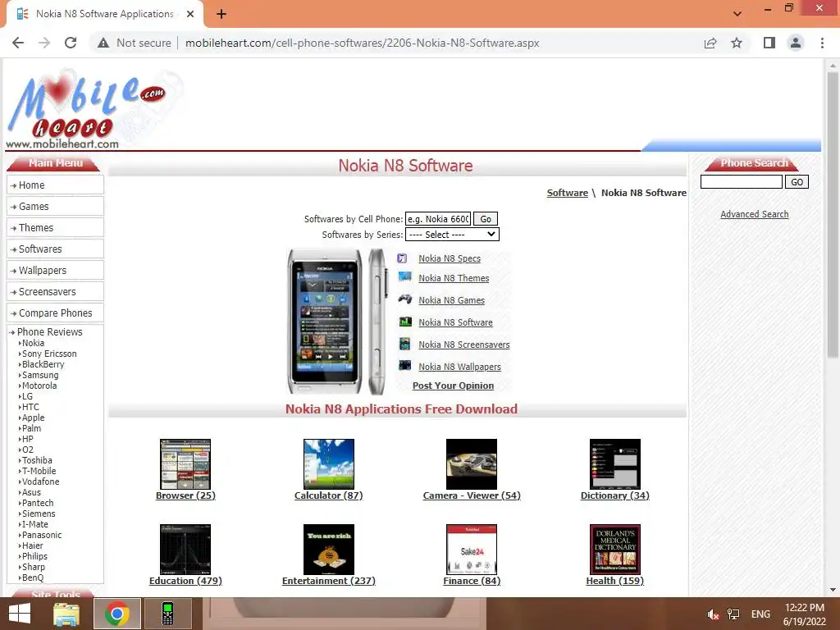Open the Post Your Opinion link
Screen dimensions: 840x630
[453, 386]
